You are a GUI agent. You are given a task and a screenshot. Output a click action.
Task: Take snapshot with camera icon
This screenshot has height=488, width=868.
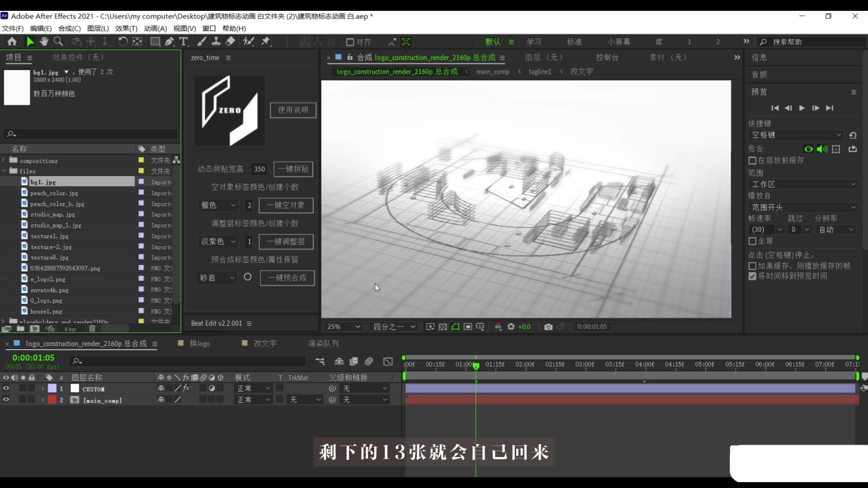pyautogui.click(x=548, y=327)
